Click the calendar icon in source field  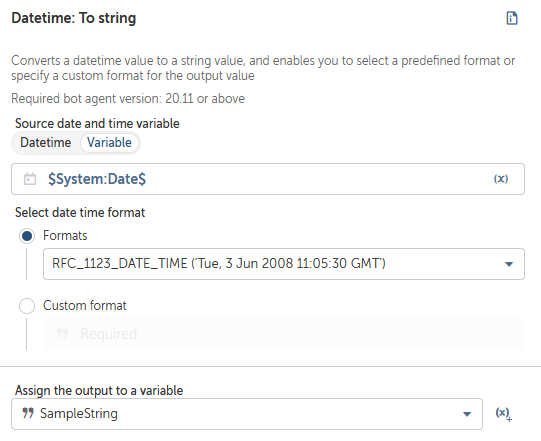coord(30,179)
